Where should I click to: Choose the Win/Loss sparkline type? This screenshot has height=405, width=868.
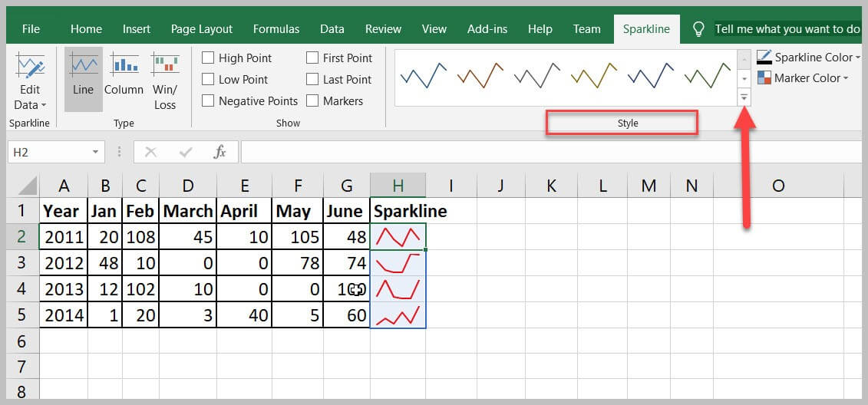coord(165,69)
